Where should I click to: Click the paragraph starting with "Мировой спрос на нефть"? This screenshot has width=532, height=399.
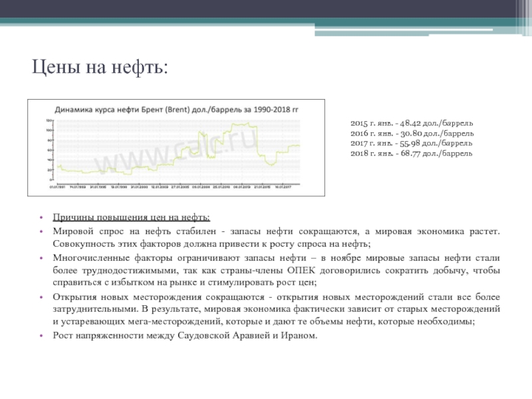click(277, 237)
